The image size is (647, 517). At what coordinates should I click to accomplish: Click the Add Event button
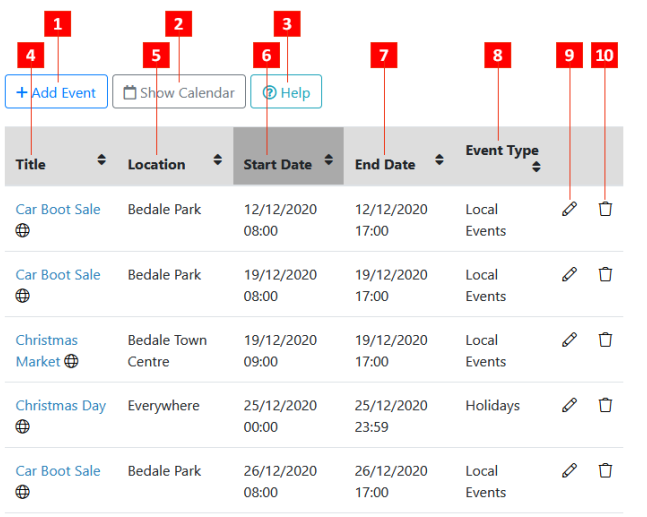[56, 92]
